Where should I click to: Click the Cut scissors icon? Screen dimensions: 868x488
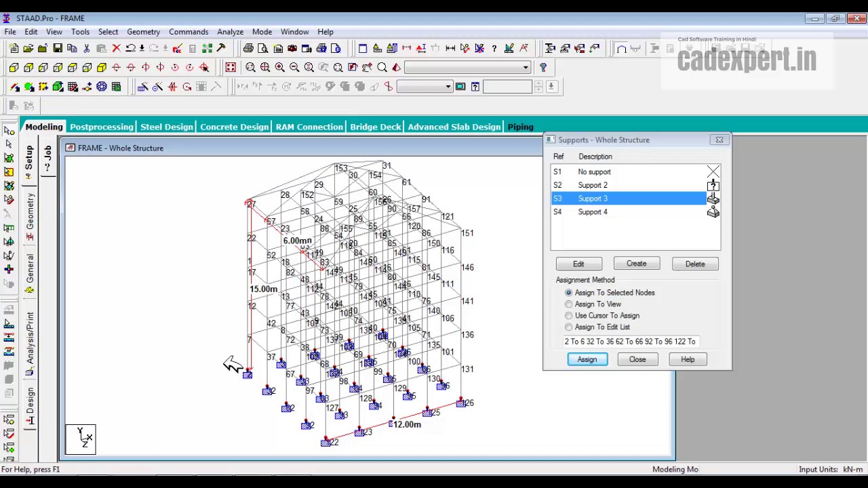(87, 48)
